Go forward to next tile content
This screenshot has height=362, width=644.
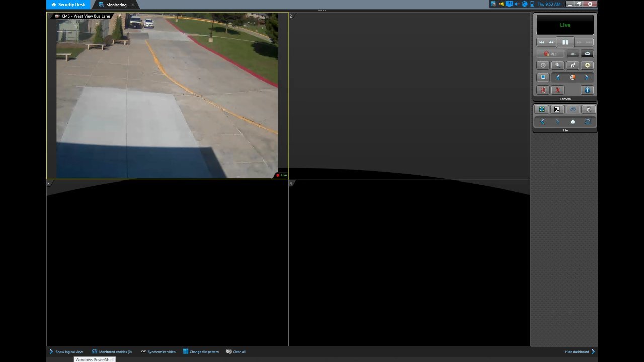557,122
